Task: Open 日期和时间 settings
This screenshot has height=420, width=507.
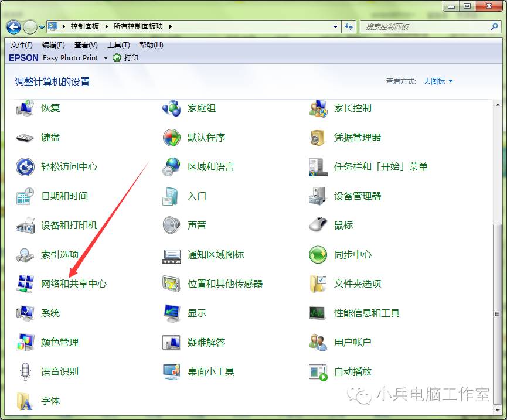Action: (65, 196)
